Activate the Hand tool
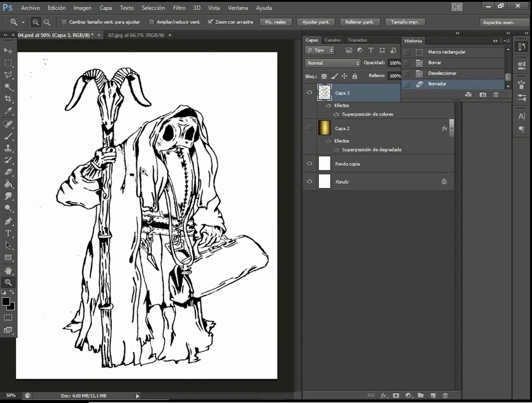 point(9,270)
